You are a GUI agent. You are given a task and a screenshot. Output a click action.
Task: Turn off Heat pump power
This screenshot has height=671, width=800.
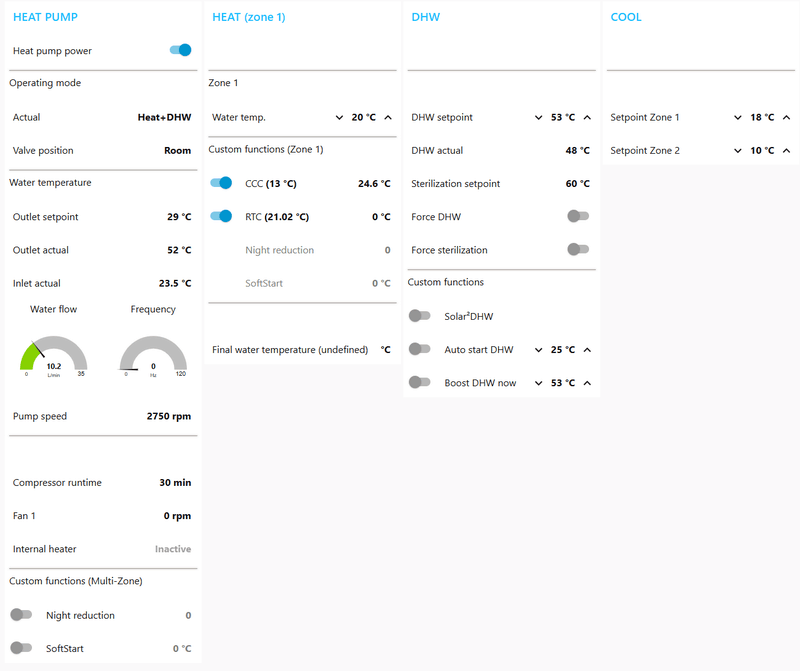coord(179,50)
